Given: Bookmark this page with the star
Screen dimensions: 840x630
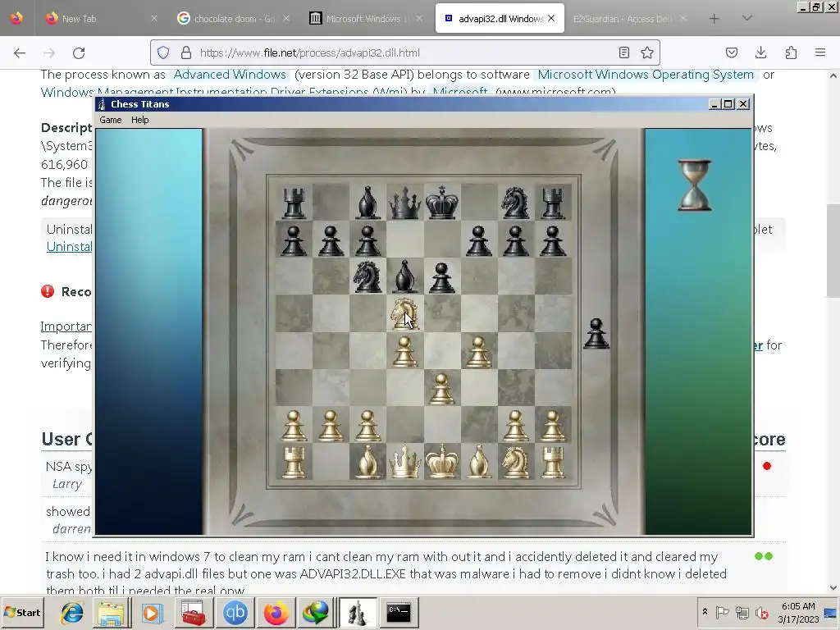Looking at the screenshot, I should [x=647, y=52].
